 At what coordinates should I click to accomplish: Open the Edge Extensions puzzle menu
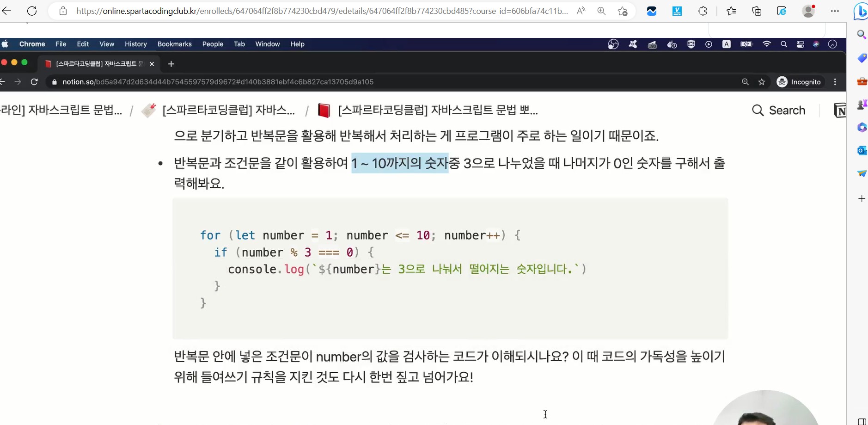click(x=703, y=11)
